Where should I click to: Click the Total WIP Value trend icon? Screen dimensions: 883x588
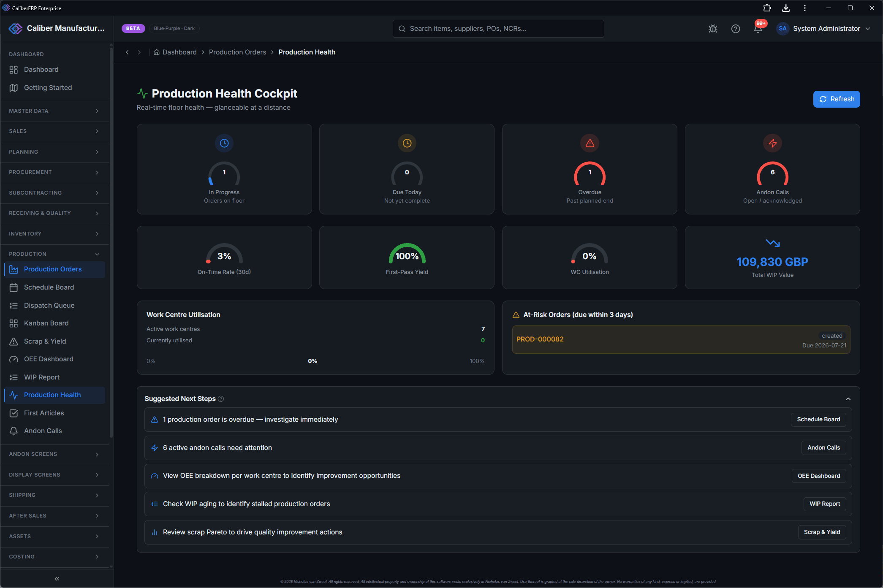point(773,243)
